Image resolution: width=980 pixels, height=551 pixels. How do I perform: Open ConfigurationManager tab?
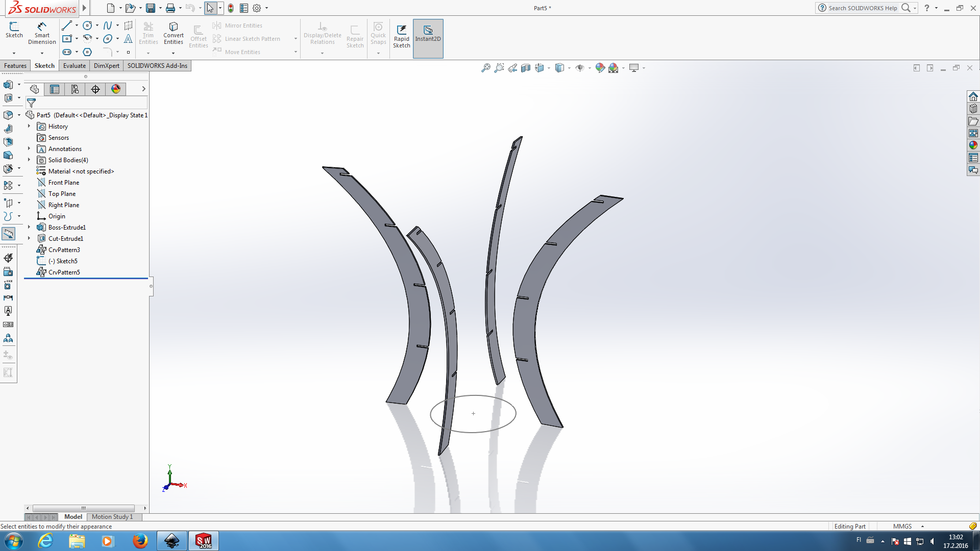(x=75, y=89)
